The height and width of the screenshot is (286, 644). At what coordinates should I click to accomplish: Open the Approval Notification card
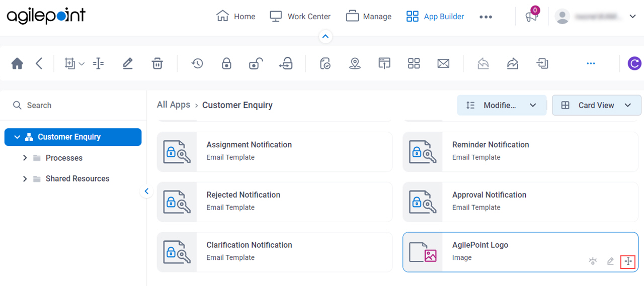[521, 202]
